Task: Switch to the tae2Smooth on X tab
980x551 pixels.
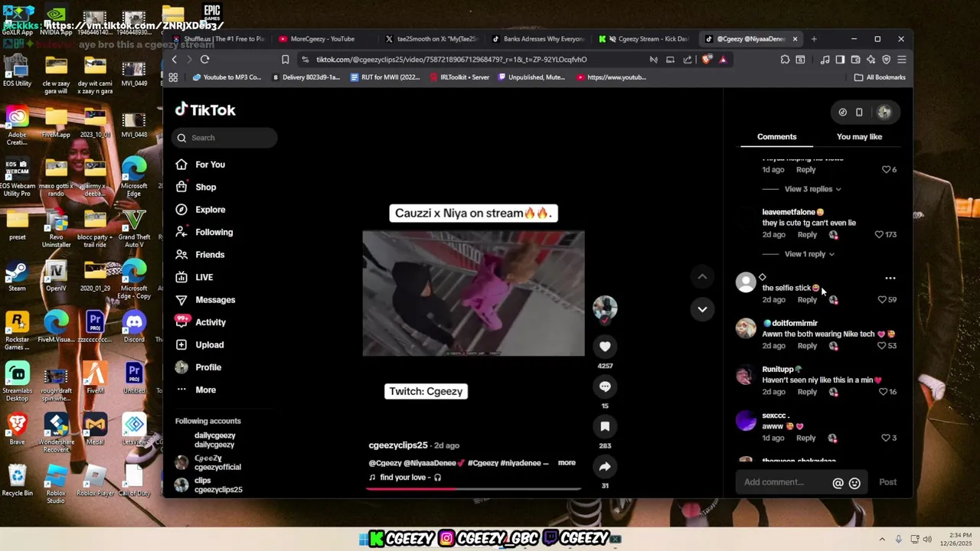Action: click(x=432, y=39)
